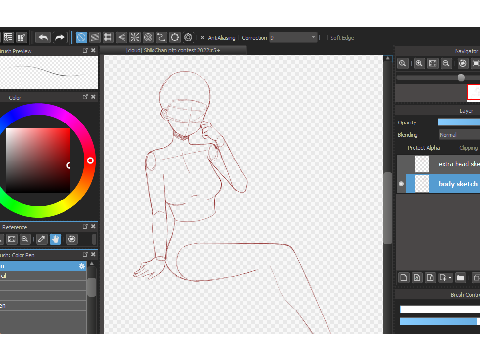This screenshot has height=360, width=480.
Task: Click the brush list scrollbar thumb
Action: [x=92, y=287]
